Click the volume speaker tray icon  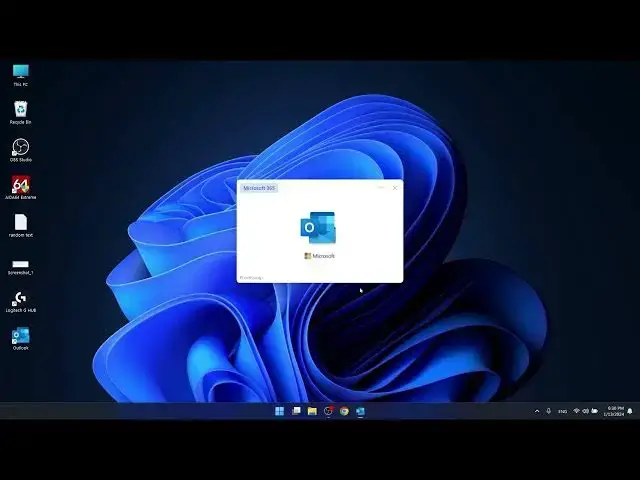[x=585, y=411]
